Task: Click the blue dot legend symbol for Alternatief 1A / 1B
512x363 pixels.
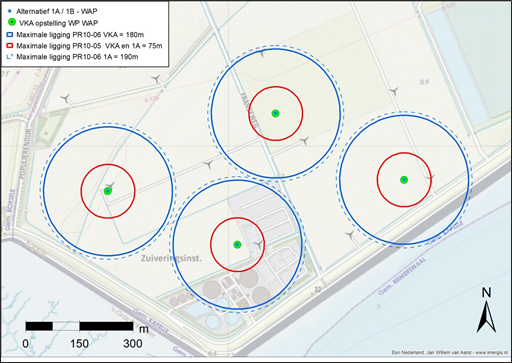Action: (x=10, y=11)
